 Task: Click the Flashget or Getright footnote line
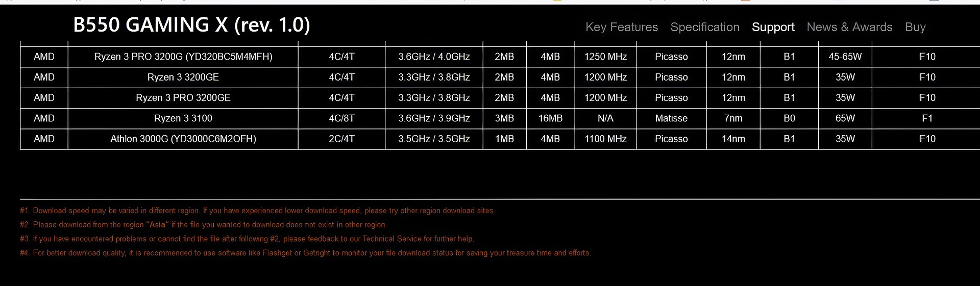pos(305,253)
